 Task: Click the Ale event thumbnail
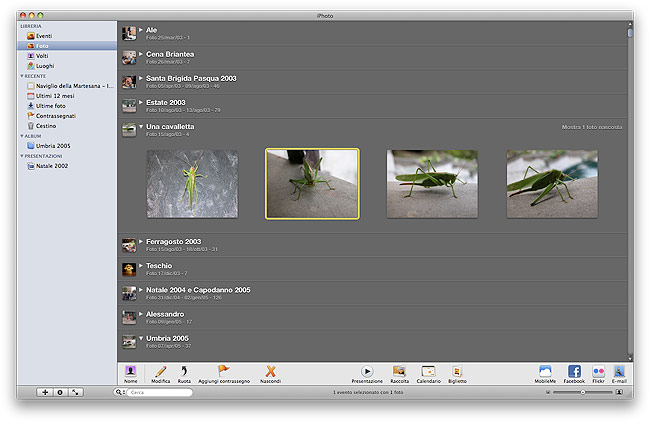tap(129, 33)
